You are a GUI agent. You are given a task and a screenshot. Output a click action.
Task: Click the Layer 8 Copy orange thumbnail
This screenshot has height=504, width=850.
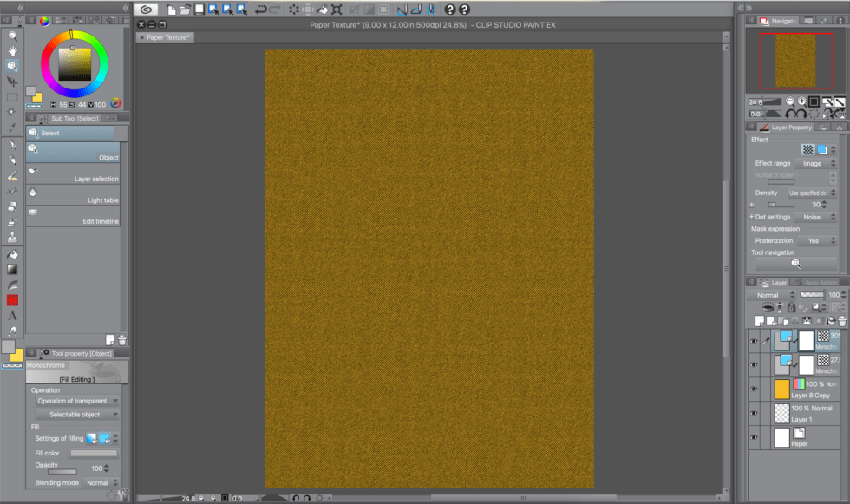[x=782, y=389]
